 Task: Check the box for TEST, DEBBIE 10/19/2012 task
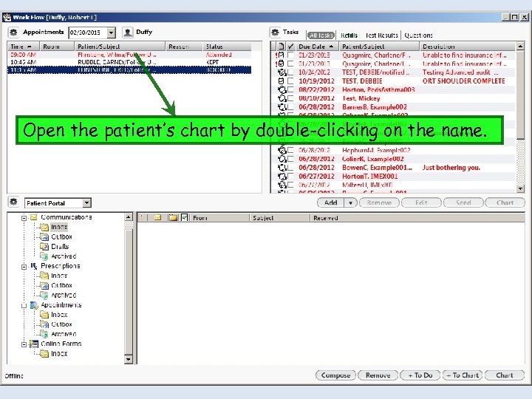click(290, 81)
